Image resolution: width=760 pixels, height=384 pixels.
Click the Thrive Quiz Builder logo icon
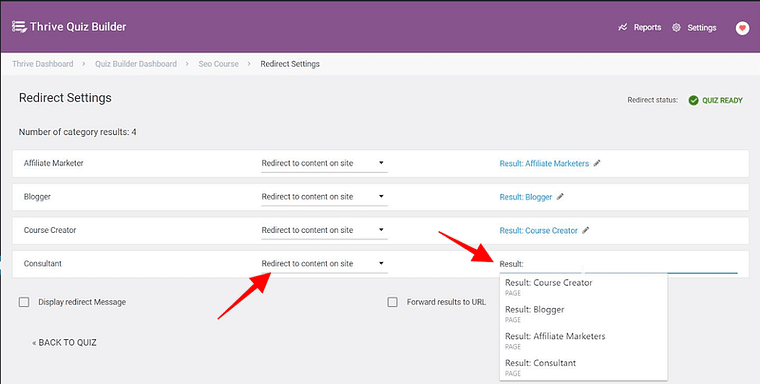pos(19,27)
